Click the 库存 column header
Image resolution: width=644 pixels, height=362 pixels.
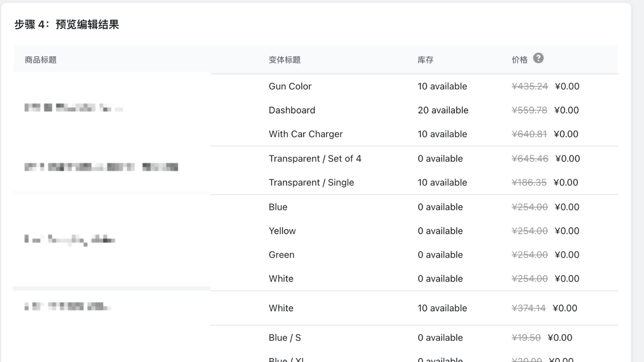tap(426, 60)
